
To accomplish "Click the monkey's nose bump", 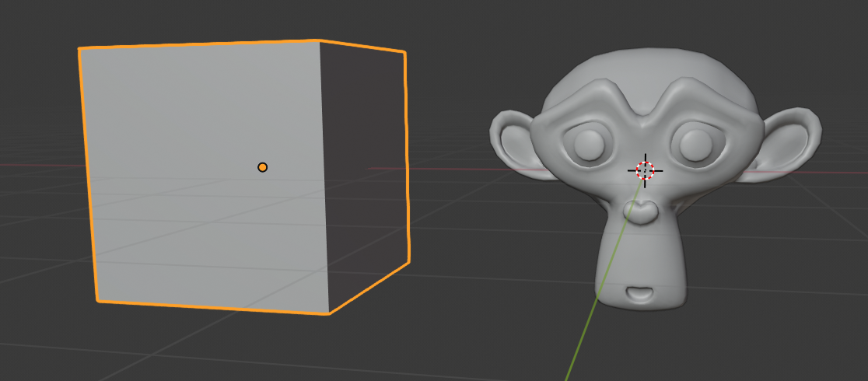I will click(x=643, y=212).
